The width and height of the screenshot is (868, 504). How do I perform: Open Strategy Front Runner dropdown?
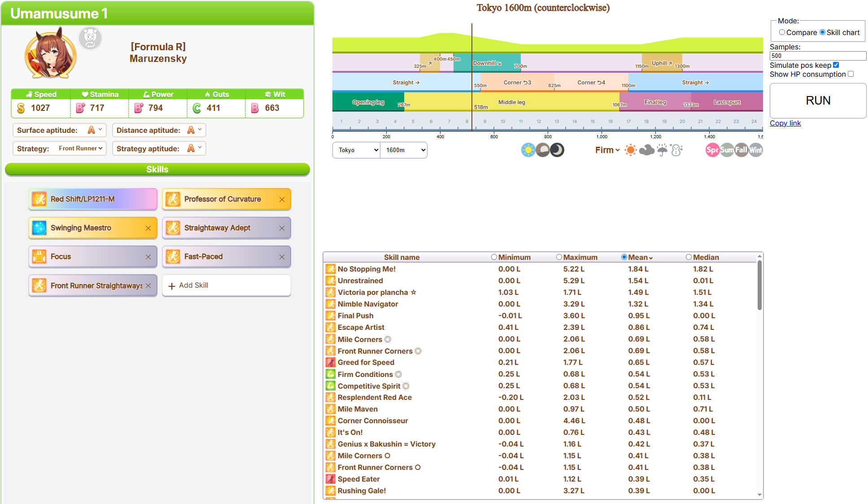tap(81, 149)
